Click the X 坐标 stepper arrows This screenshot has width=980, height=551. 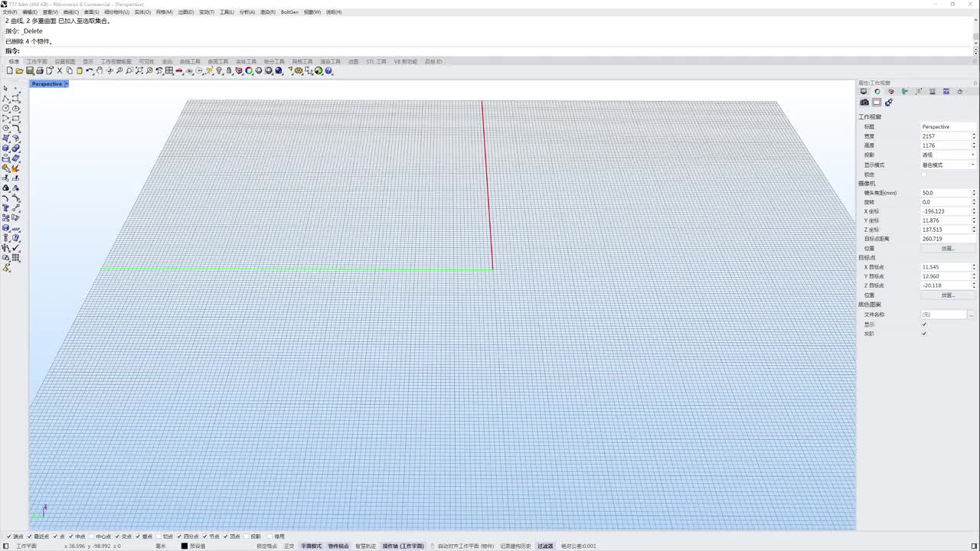pyautogui.click(x=974, y=211)
